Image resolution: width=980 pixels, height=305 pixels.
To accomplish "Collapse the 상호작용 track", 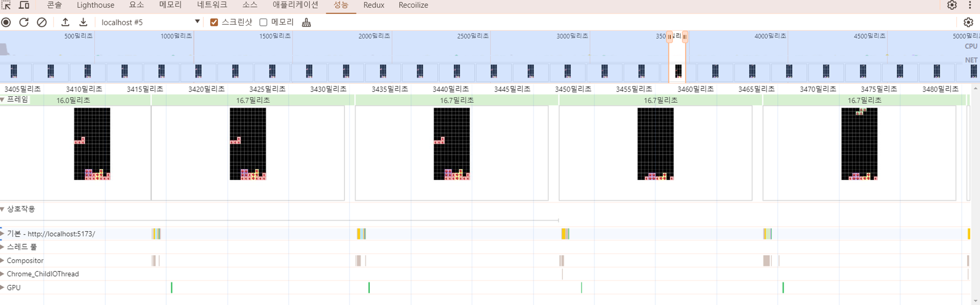I will [x=2, y=209].
